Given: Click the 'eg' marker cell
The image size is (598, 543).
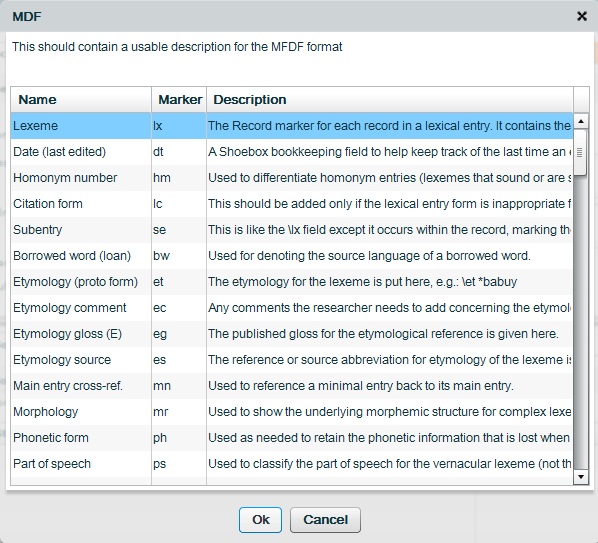Looking at the screenshot, I should [x=179, y=334].
